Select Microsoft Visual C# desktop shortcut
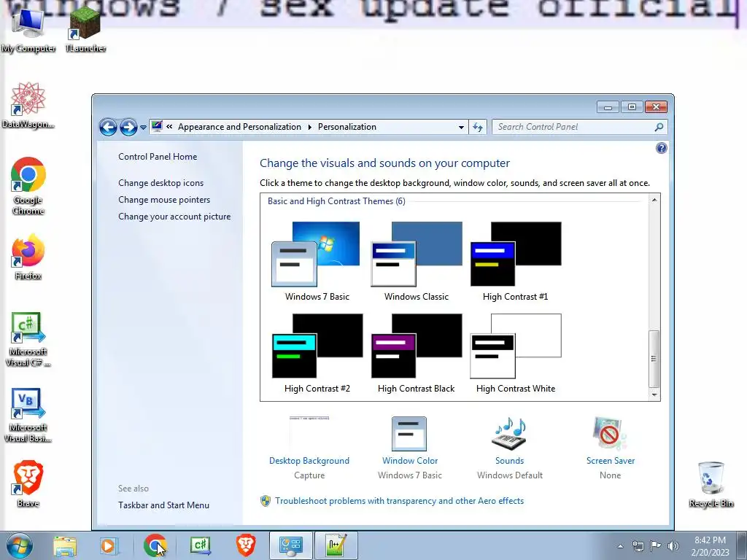The height and width of the screenshot is (560, 747). [28, 340]
